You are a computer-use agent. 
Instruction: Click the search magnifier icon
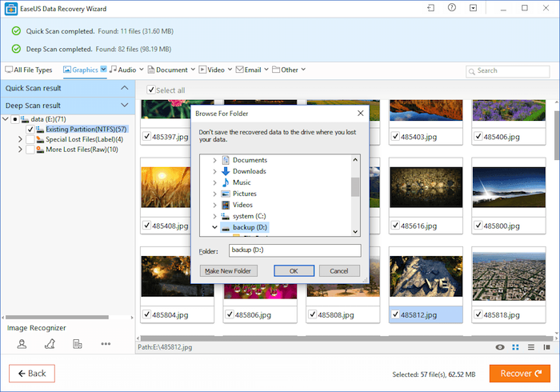pos(471,71)
